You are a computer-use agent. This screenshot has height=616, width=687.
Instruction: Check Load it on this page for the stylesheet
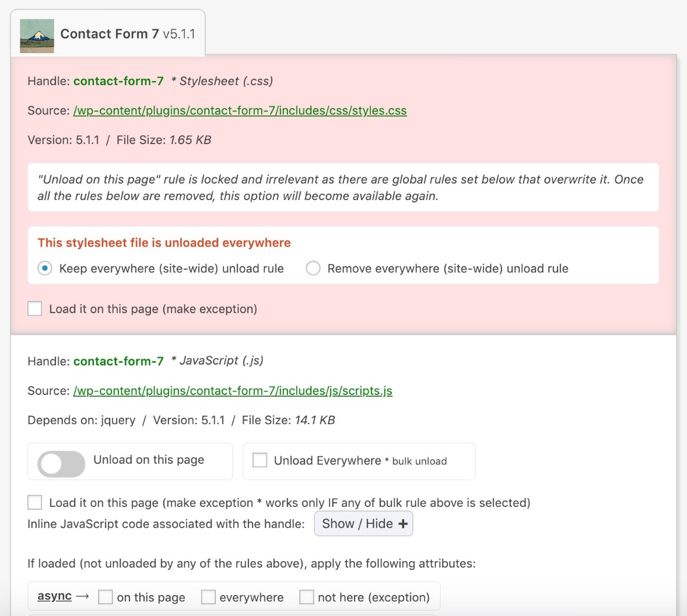click(35, 308)
